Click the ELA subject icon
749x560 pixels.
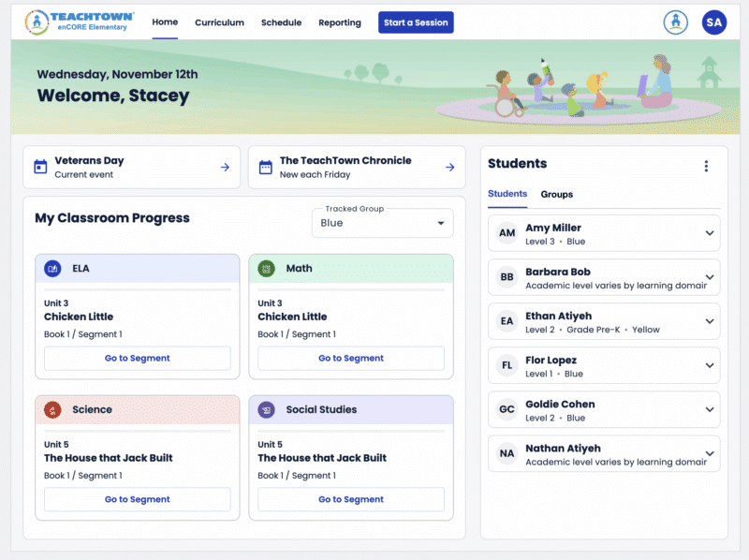click(52, 269)
